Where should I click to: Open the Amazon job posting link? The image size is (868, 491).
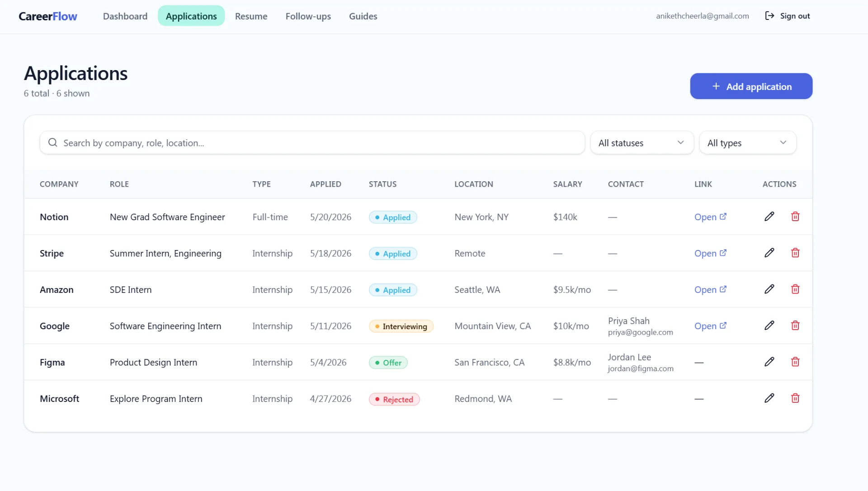tap(710, 289)
